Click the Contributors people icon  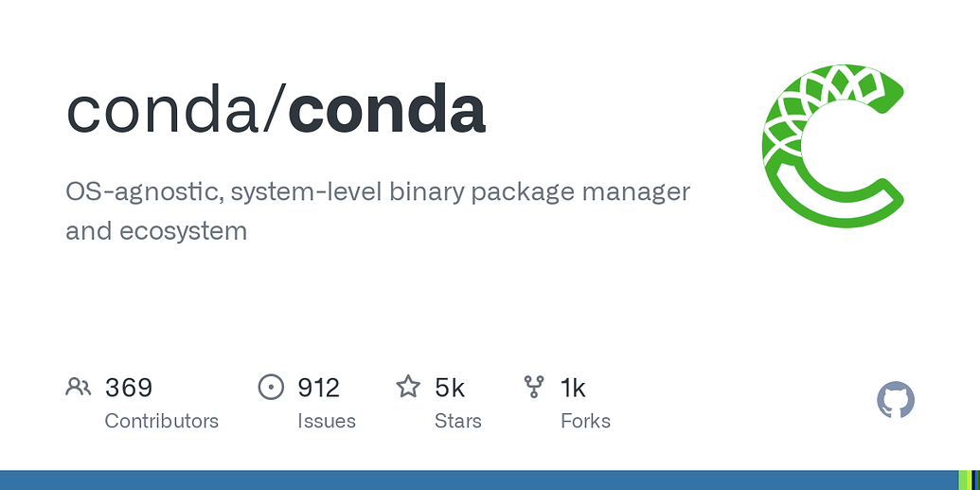pyautogui.click(x=78, y=387)
